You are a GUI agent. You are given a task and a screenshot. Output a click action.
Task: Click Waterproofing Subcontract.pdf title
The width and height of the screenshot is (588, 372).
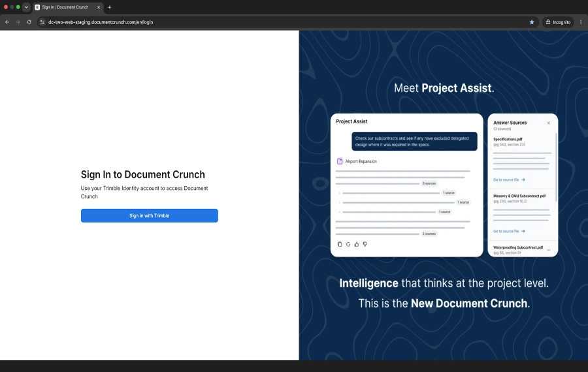pyautogui.click(x=518, y=247)
